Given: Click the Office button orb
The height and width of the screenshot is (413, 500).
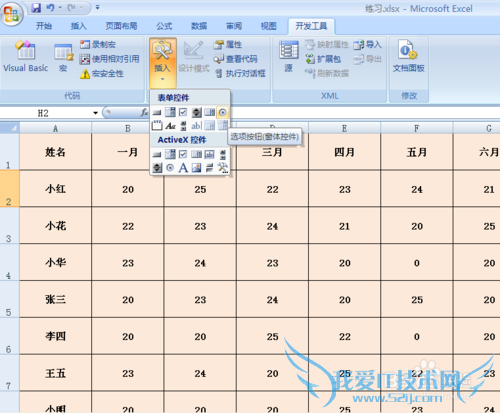Looking at the screenshot, I should click(x=12, y=14).
